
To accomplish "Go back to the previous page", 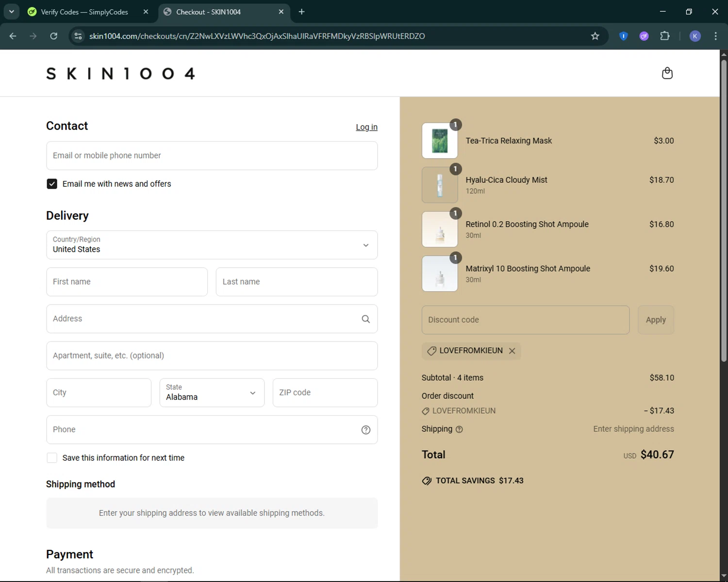I will tap(13, 36).
